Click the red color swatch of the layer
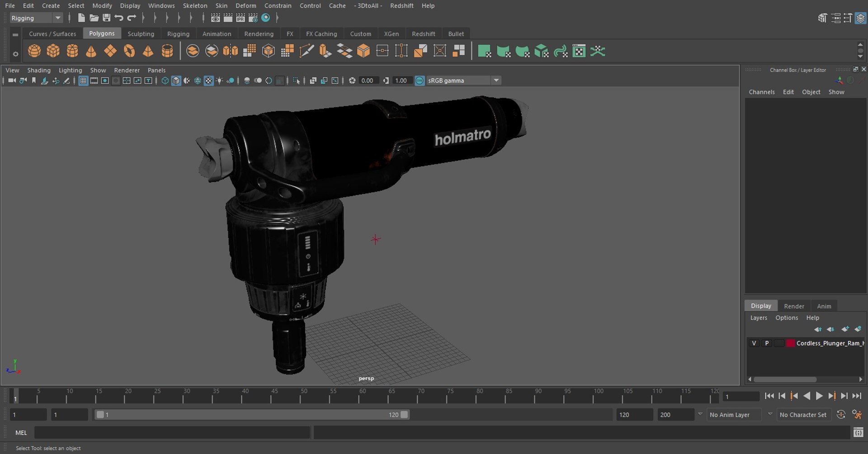 (x=790, y=343)
